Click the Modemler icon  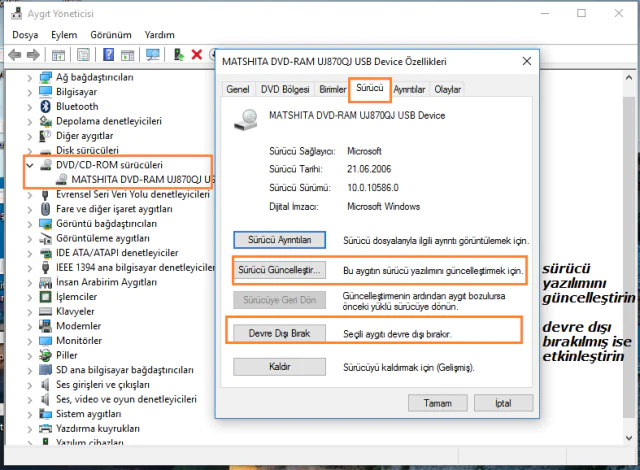tap(45, 326)
